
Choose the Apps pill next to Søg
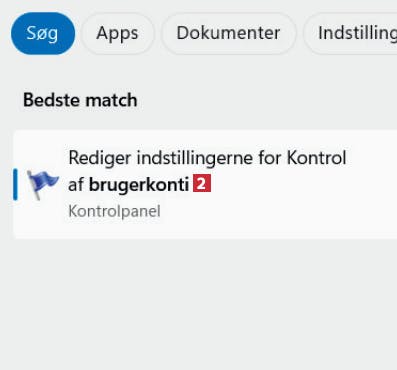point(117,33)
